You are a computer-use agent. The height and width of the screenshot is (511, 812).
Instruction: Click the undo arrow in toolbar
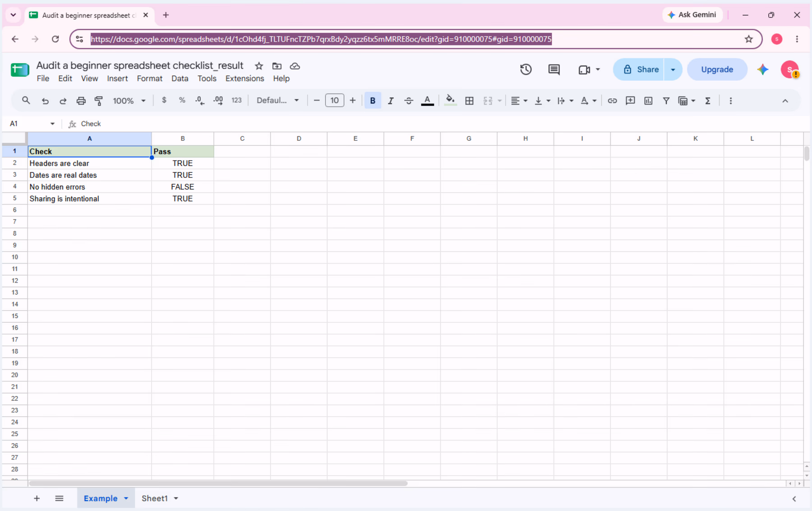coord(45,101)
